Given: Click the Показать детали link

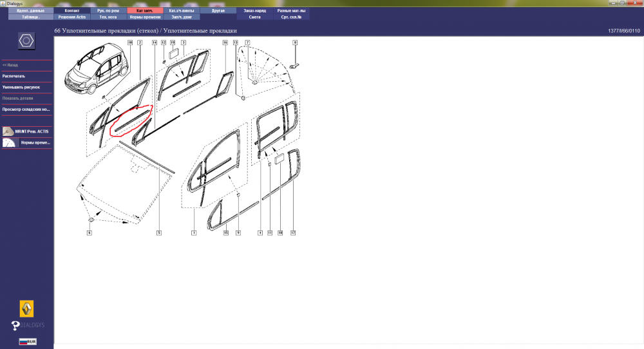Looking at the screenshot, I should point(17,98).
